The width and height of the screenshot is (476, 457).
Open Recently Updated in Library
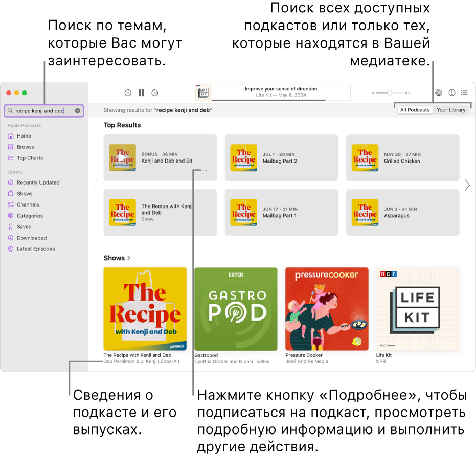coord(38,182)
